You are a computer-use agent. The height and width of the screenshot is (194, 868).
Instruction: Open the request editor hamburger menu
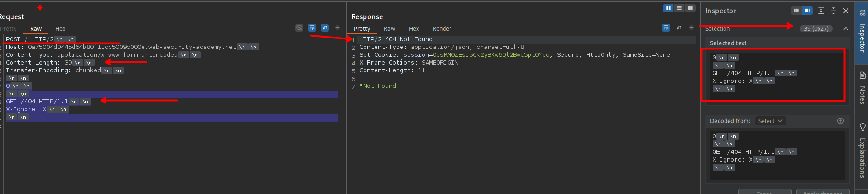[x=338, y=28]
